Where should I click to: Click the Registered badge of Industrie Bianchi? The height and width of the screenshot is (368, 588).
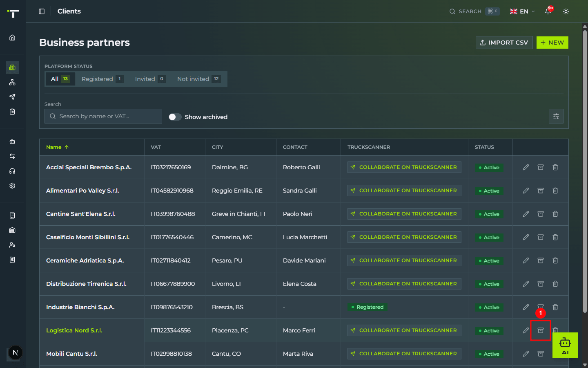367,307
